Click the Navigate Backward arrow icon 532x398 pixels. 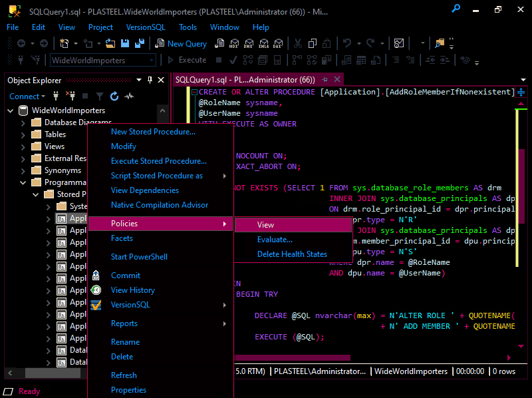coord(21,43)
